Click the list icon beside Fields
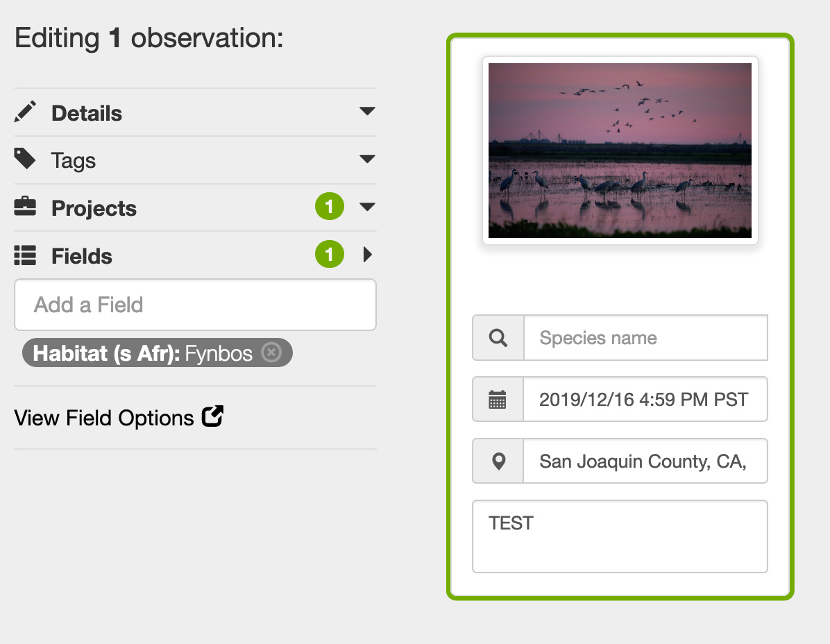 click(25, 255)
